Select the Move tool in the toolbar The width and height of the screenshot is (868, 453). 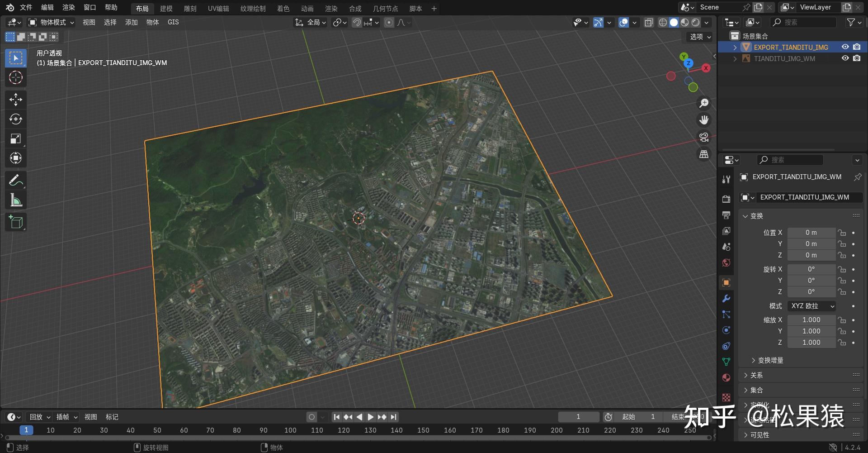(16, 100)
